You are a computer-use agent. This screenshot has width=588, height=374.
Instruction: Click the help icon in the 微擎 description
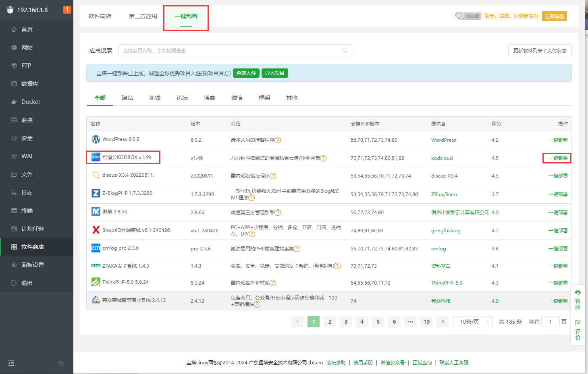[x=278, y=213]
